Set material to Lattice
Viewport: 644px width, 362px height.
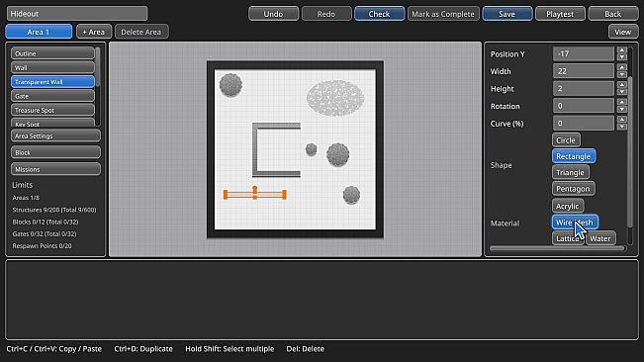coord(568,238)
